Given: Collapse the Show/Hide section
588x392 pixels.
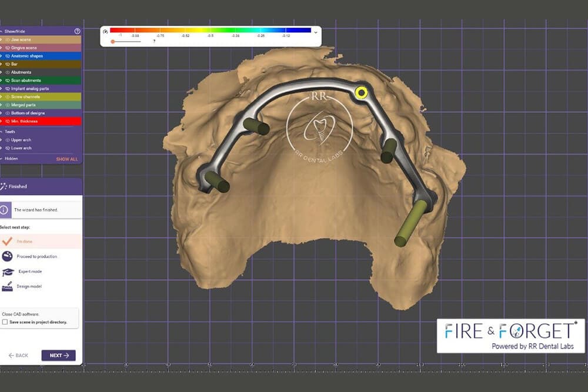Looking at the screenshot, I should point(2,31).
